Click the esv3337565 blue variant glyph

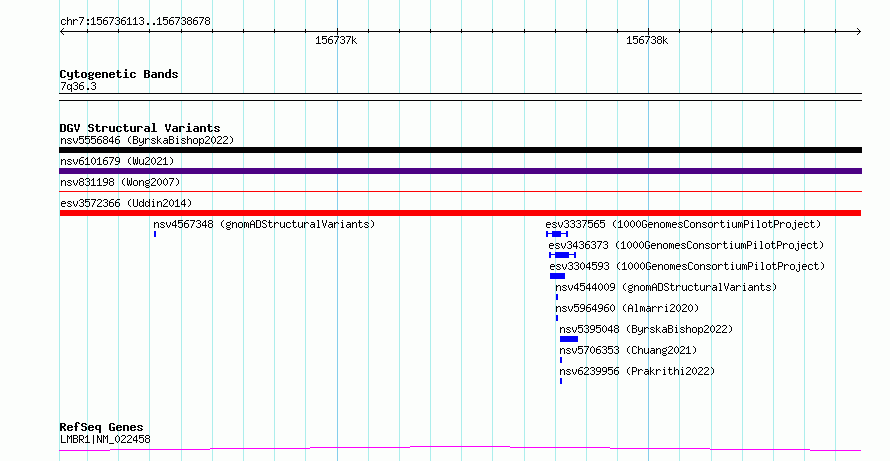click(557, 234)
